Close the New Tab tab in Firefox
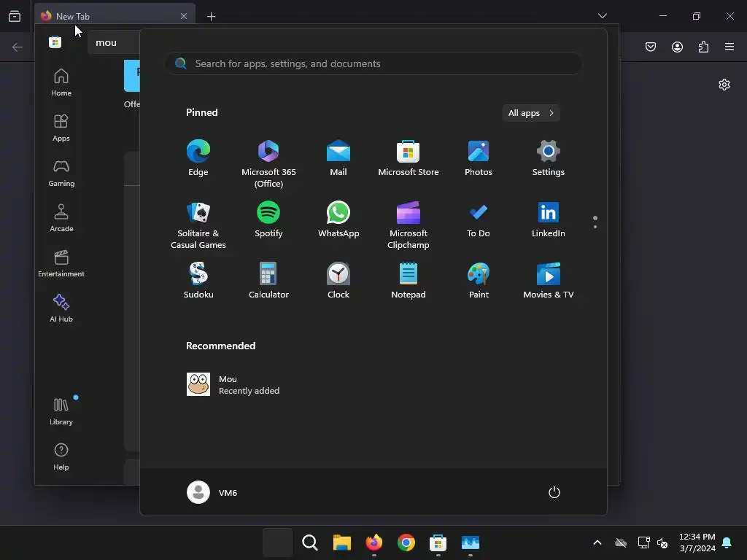 (183, 16)
